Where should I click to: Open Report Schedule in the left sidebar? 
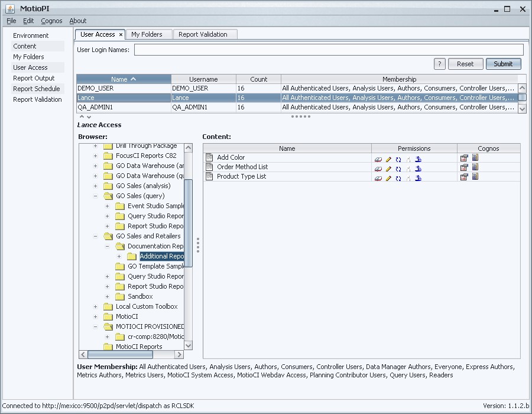pyautogui.click(x=36, y=89)
